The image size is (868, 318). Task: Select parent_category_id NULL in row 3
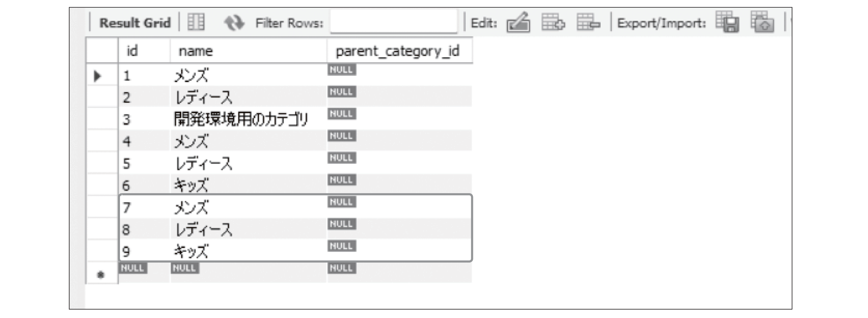[400, 119]
